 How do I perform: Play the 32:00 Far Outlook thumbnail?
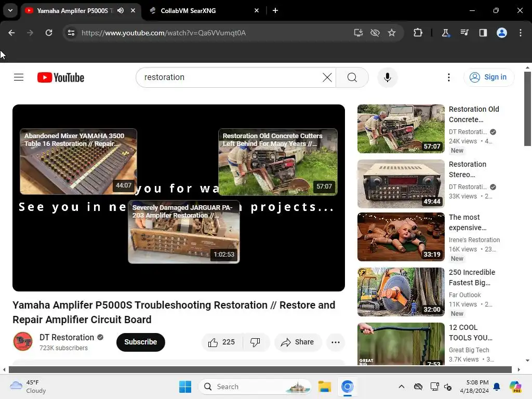tap(401, 292)
